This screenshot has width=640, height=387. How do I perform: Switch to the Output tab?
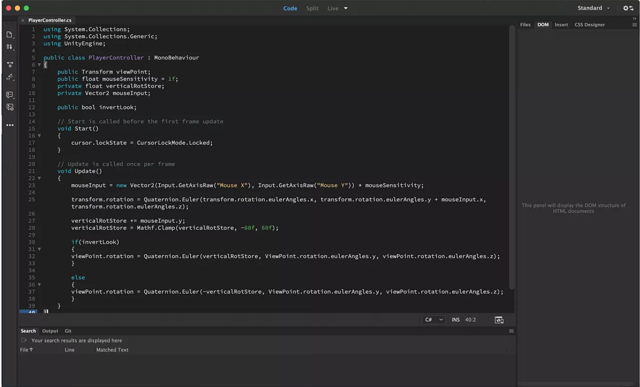coord(50,331)
